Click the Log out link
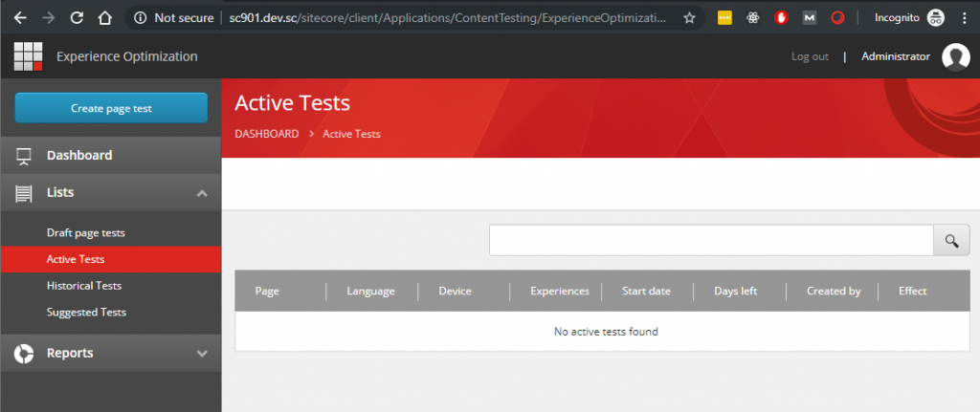 pos(810,57)
